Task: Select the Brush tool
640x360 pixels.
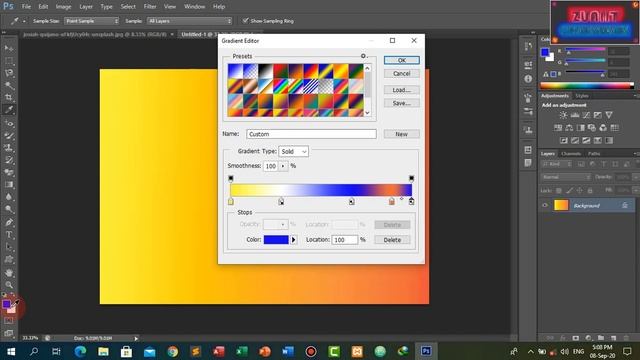Action: (x=9, y=136)
